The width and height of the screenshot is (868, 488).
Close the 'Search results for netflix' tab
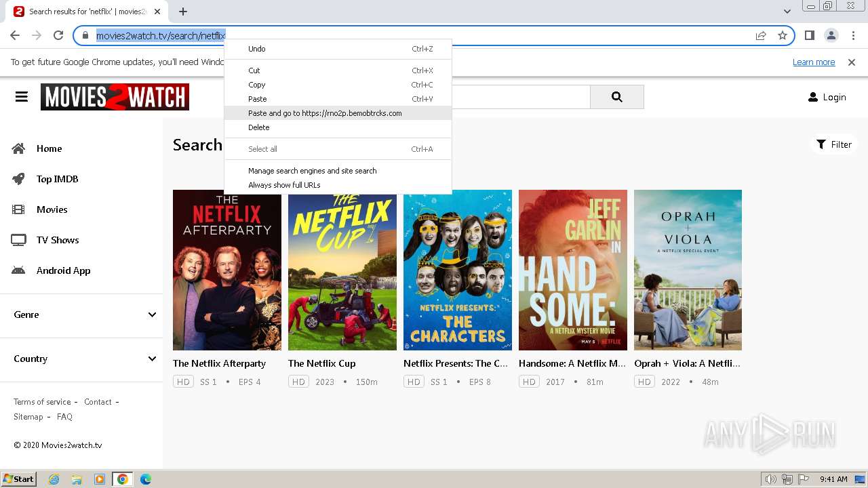(x=157, y=12)
